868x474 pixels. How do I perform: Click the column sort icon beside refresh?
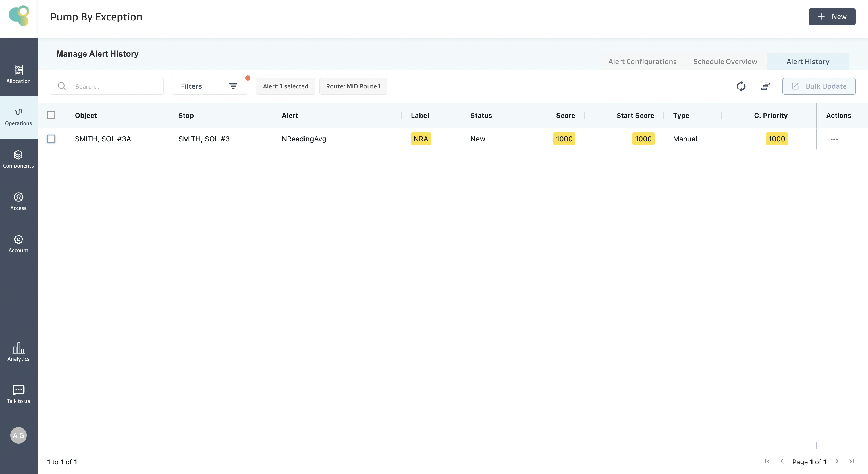pyautogui.click(x=765, y=87)
